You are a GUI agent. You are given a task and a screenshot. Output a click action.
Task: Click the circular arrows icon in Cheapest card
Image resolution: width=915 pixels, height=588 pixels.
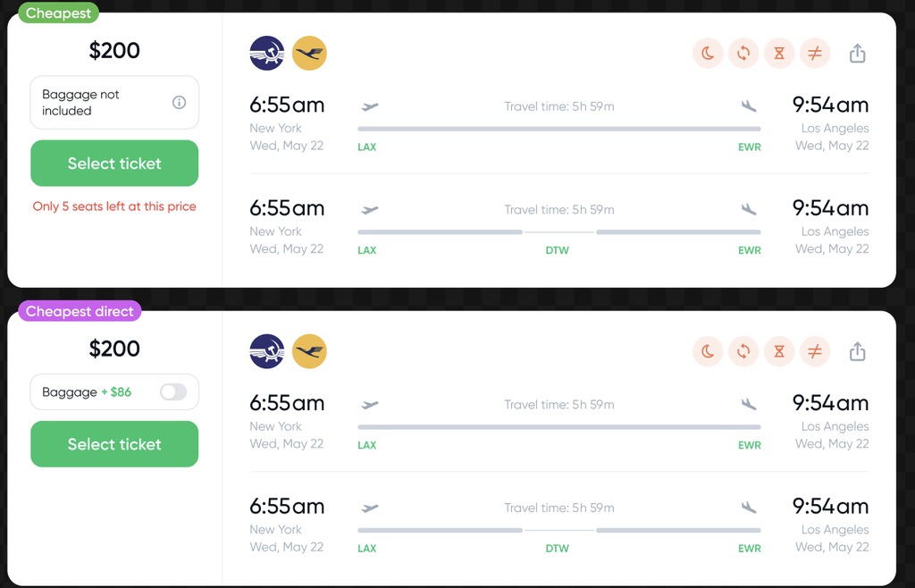coord(743,54)
